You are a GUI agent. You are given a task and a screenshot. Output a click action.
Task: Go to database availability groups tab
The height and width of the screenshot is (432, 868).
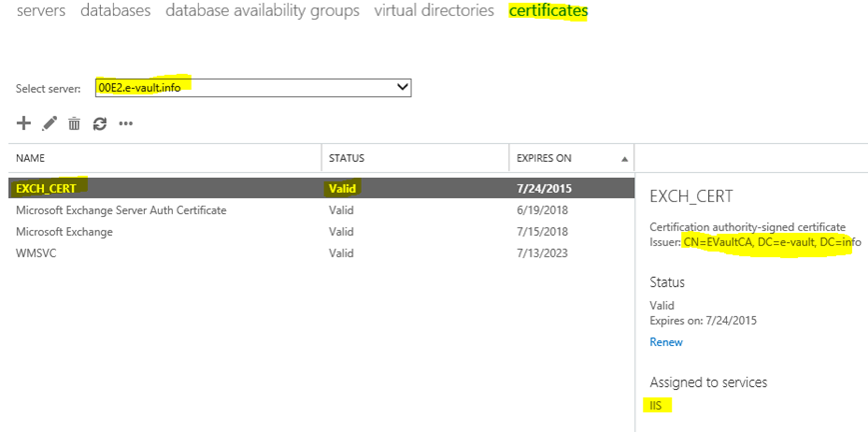coord(262,11)
